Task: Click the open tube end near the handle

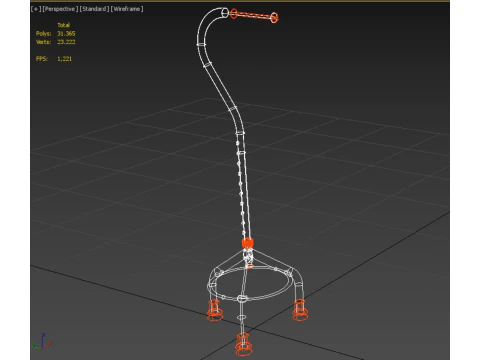Action: click(x=225, y=13)
